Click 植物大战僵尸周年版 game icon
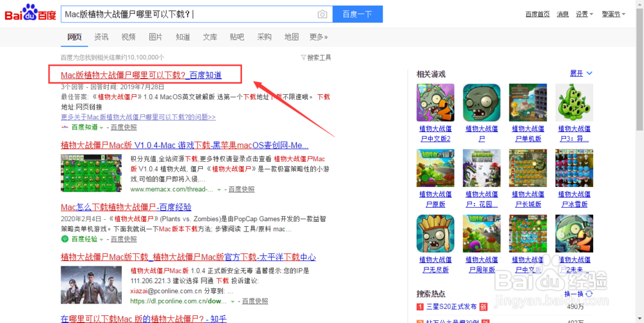644x323 pixels. click(482, 233)
